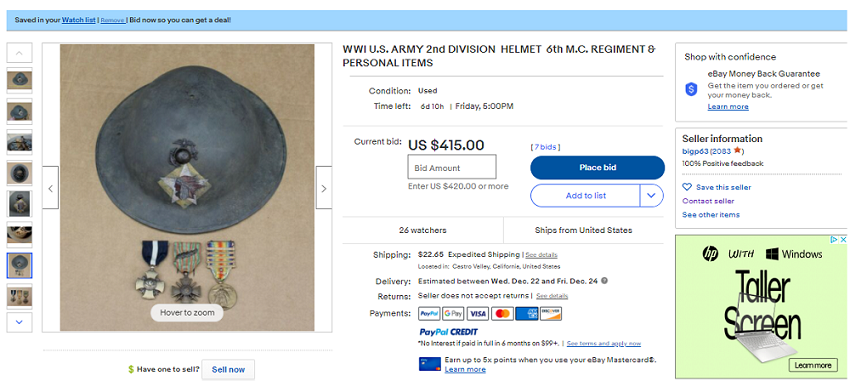Open the 7 bids history link
The height and width of the screenshot is (381, 850).
point(545,147)
